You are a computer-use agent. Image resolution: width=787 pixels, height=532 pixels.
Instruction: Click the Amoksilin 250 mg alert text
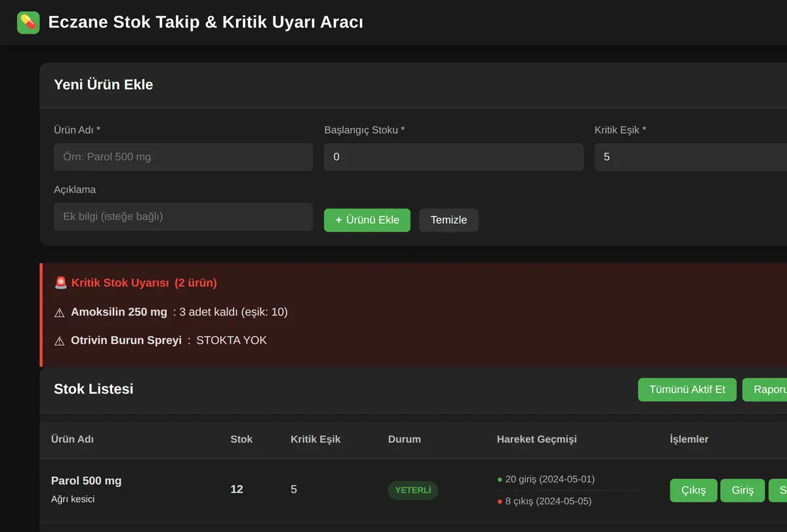pyautogui.click(x=119, y=312)
